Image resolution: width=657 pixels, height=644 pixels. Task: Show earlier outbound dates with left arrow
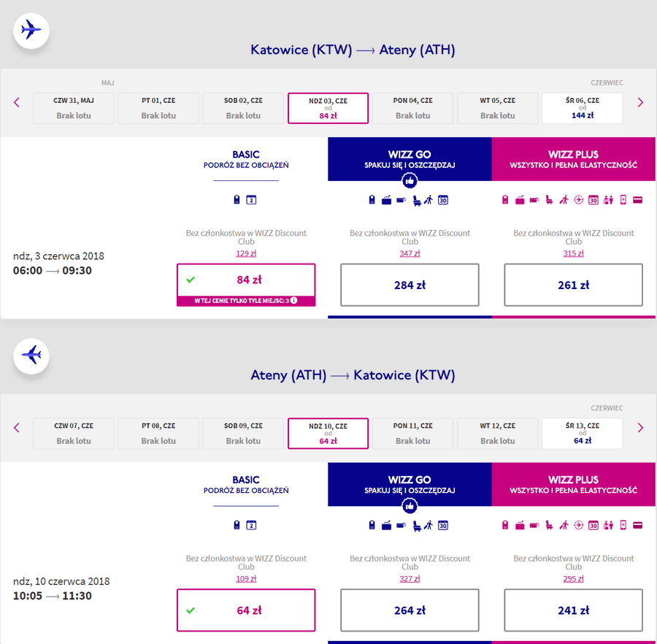(17, 102)
